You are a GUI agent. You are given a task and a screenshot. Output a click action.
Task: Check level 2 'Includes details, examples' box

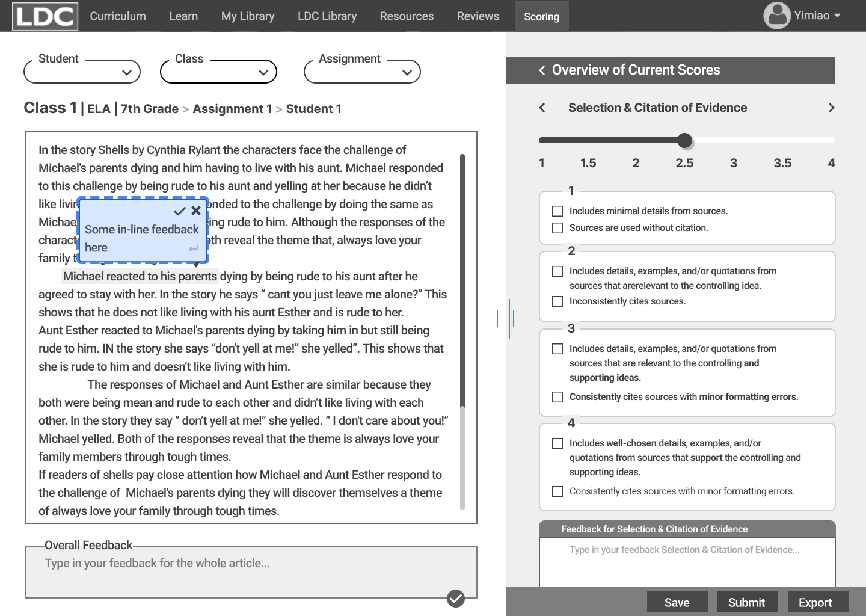coord(557,271)
